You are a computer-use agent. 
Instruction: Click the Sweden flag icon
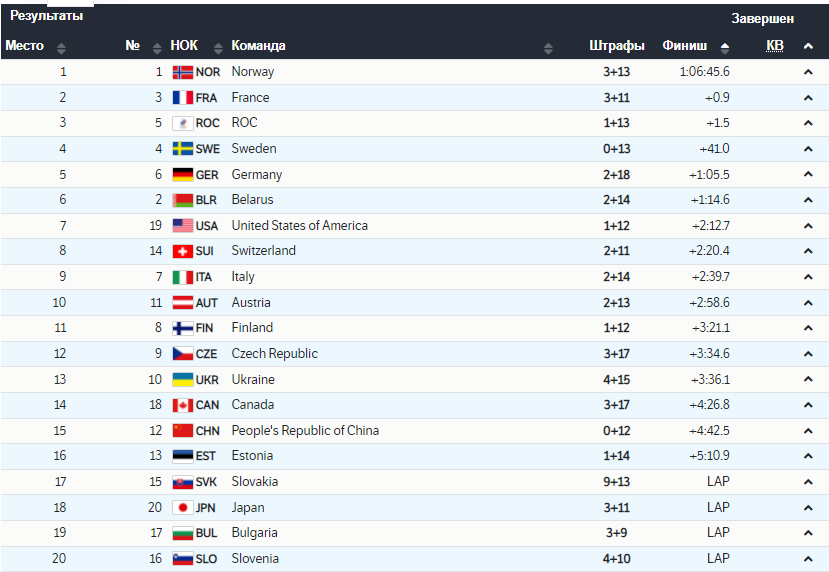pos(182,149)
